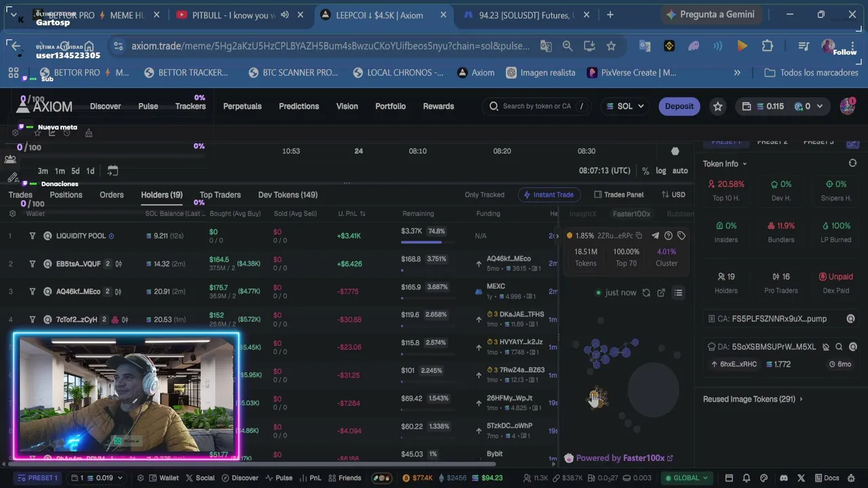Screen dimensions: 868x488
Task: Select the Top Traders tab
Action: click(220, 195)
